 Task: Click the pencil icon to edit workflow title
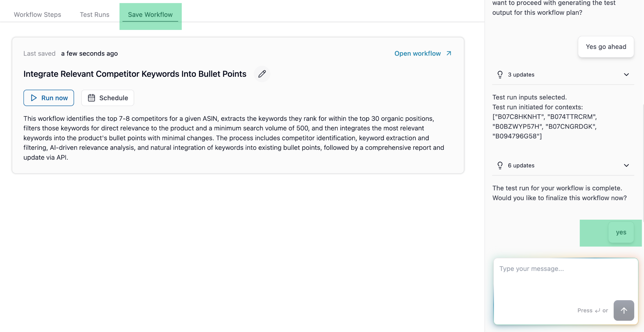pyautogui.click(x=262, y=74)
